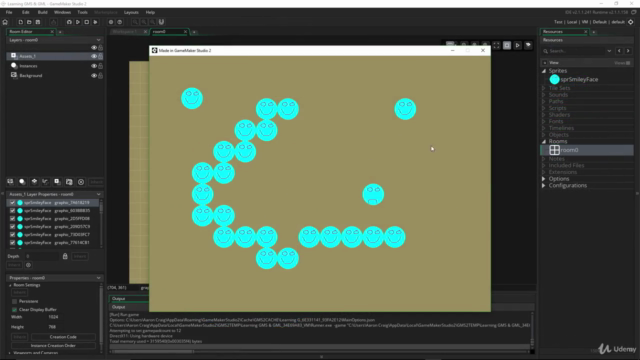The width and height of the screenshot is (640, 360).
Task: Collapse the Rooms resource folder
Action: [x=544, y=141]
